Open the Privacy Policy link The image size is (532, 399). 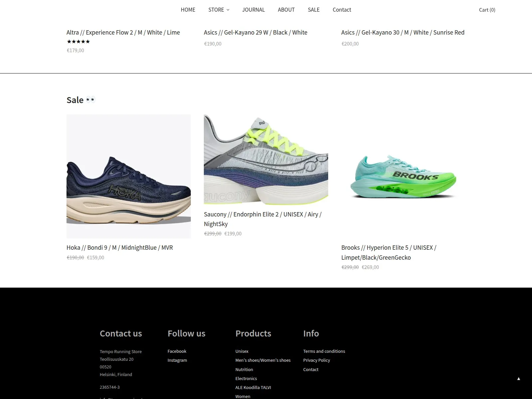pos(317,360)
